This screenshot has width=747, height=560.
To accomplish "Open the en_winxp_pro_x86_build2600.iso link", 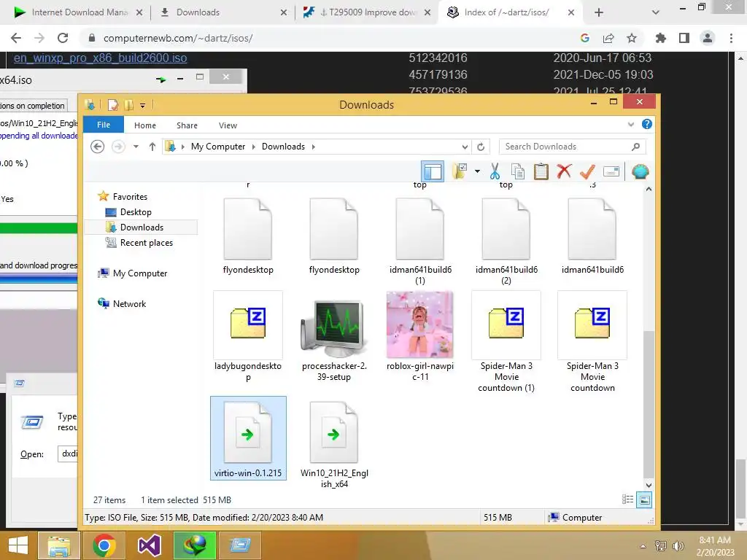I will (100, 58).
